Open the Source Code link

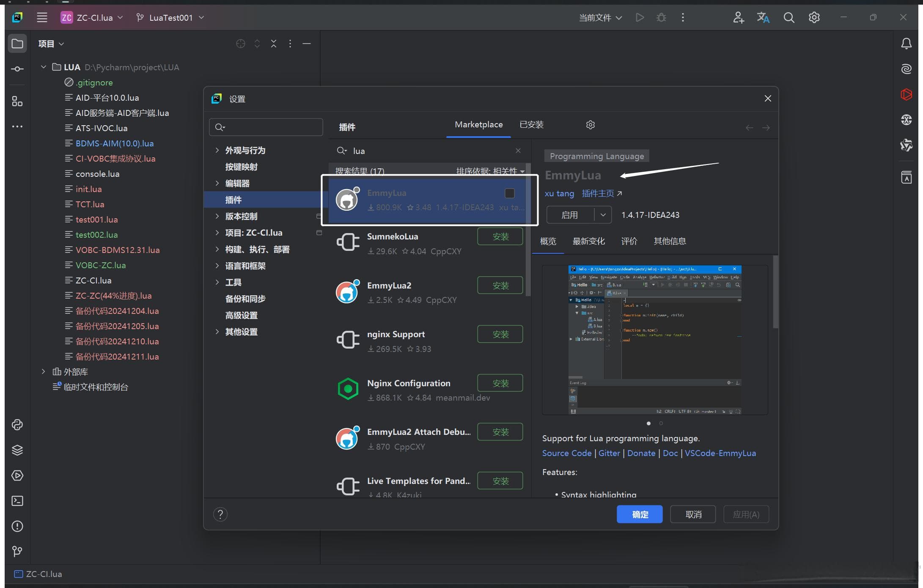coord(566,453)
